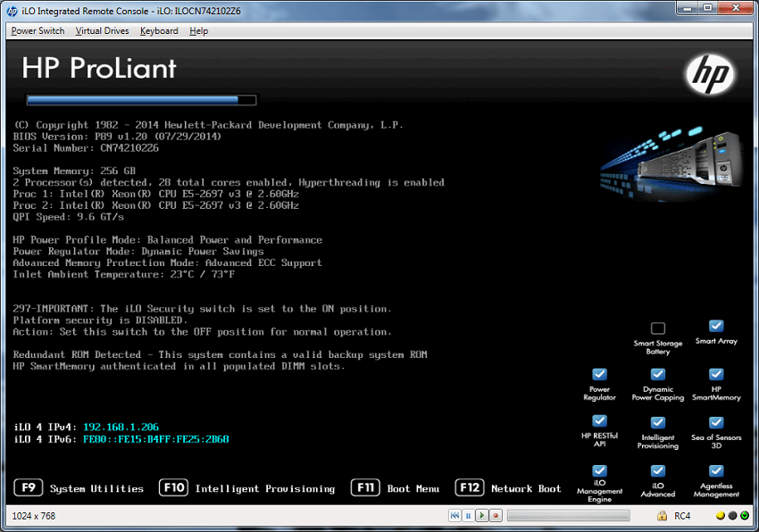Image resolution: width=759 pixels, height=532 pixels.
Task: Click the HP SmartMemory authenticated line
Action: click(x=179, y=367)
